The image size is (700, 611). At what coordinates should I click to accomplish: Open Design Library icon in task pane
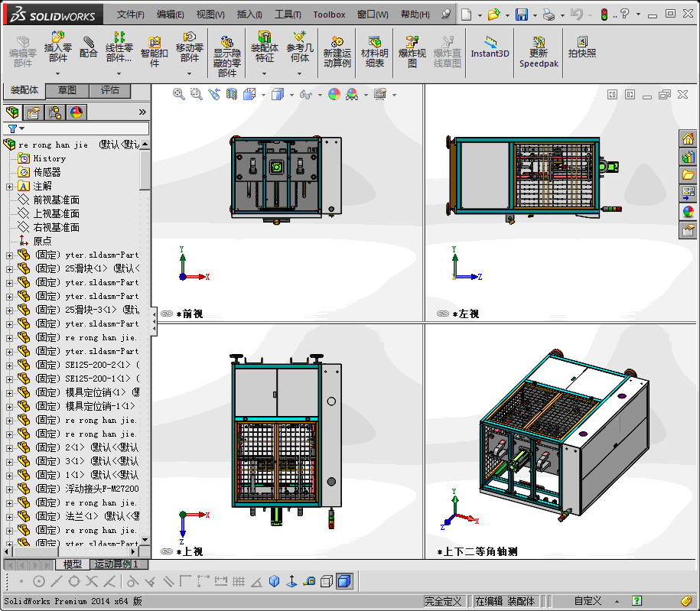[688, 157]
